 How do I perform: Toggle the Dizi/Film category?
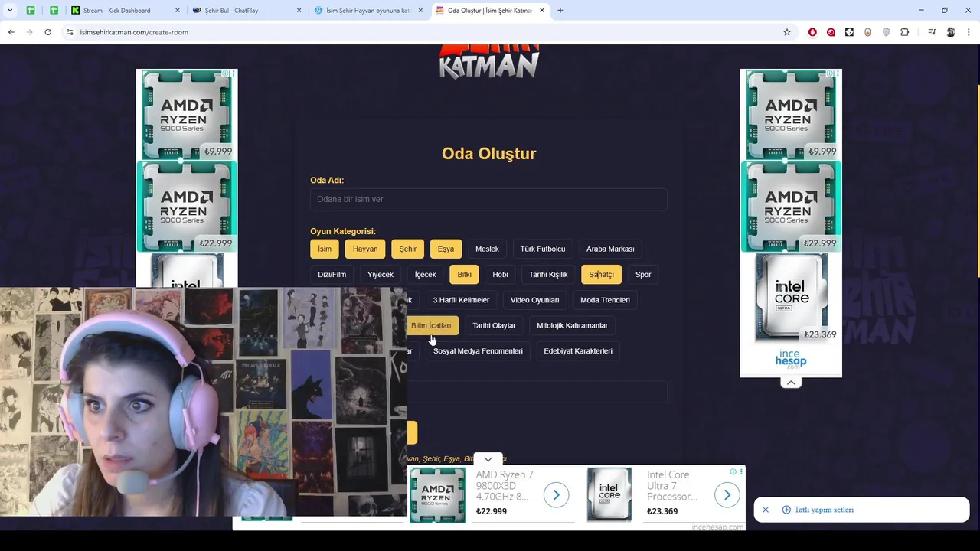point(332,275)
